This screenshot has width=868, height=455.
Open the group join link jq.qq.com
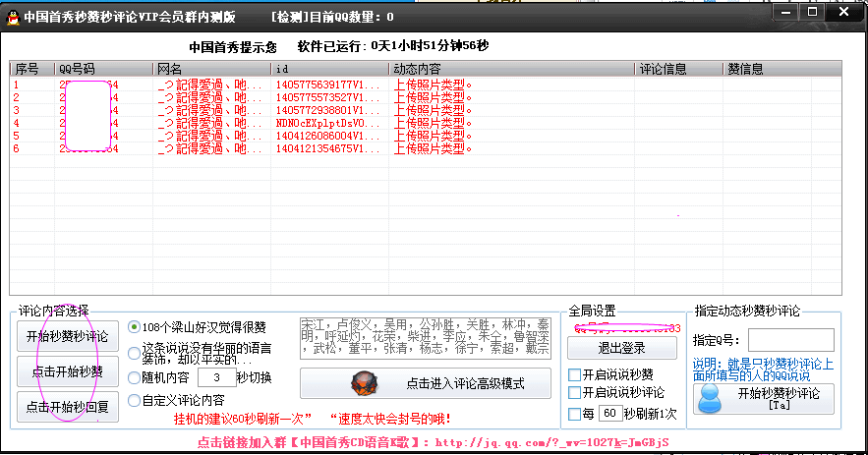coord(551,442)
